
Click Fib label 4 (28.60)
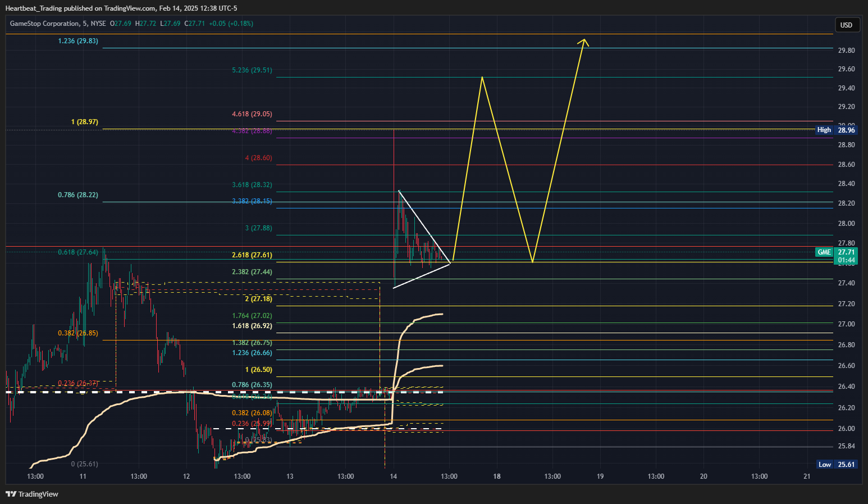click(258, 158)
